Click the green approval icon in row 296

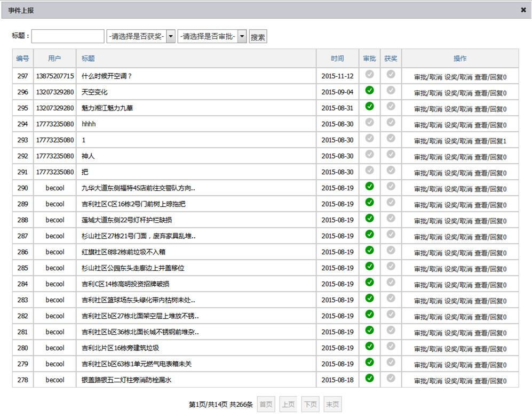tap(369, 91)
